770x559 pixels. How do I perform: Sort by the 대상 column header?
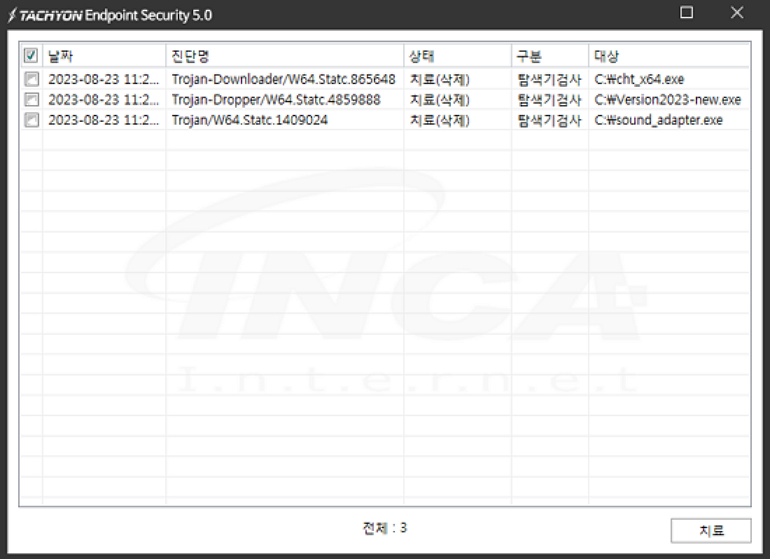pos(669,56)
